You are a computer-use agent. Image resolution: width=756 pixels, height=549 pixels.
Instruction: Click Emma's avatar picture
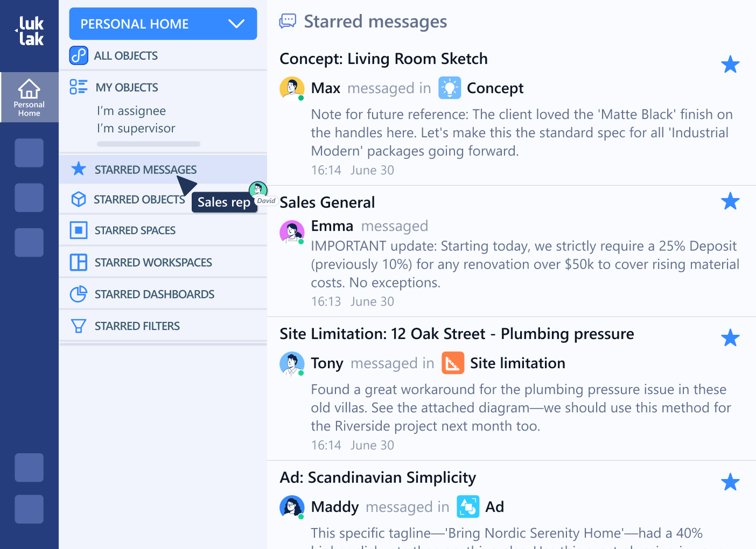(292, 231)
